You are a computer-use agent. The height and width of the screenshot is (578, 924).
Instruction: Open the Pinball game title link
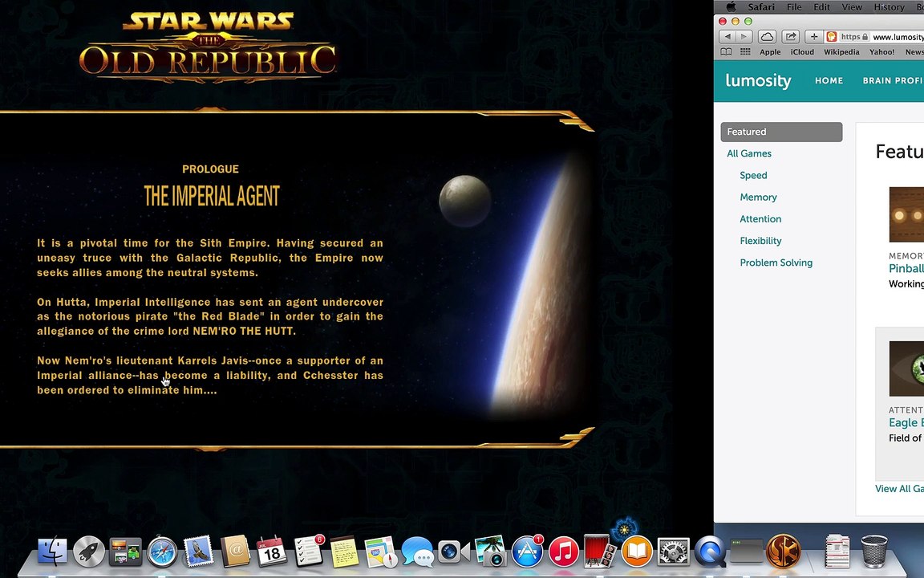tap(906, 268)
